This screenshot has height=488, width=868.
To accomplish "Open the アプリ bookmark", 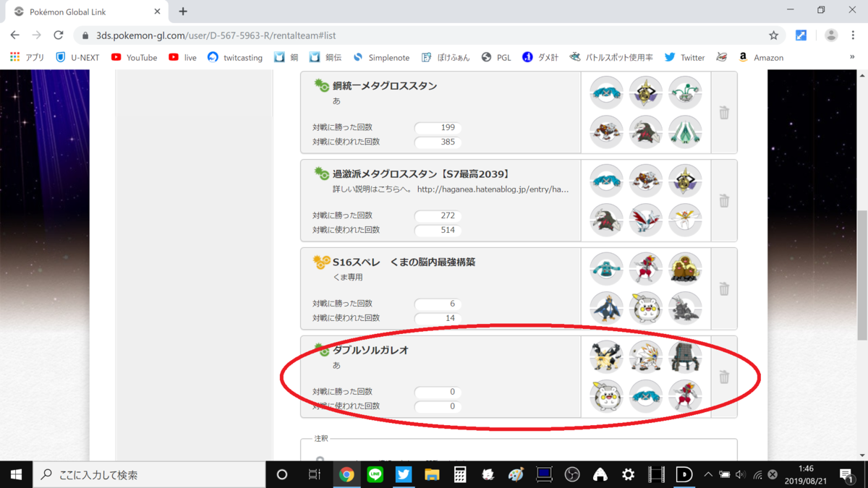I will point(27,57).
